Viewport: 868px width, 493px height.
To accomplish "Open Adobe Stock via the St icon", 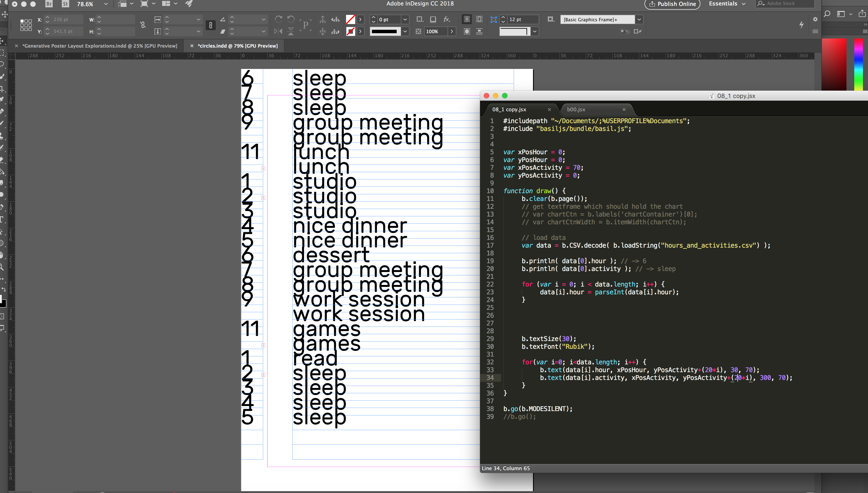I will point(66,4).
